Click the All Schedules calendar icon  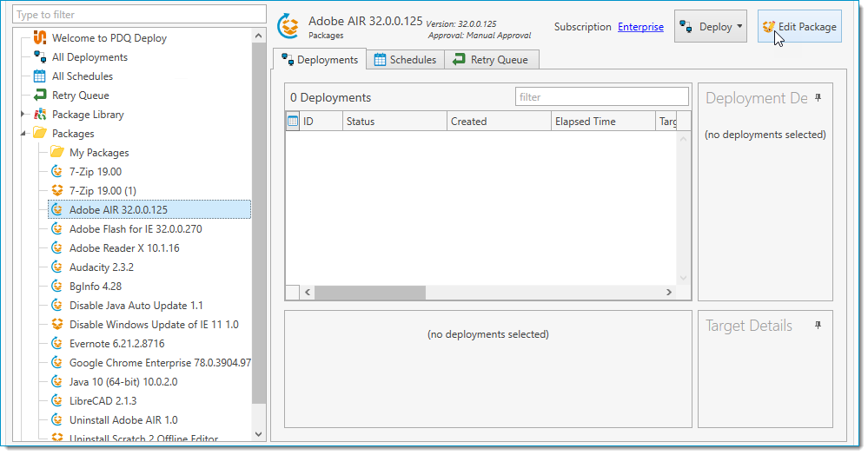click(x=39, y=76)
